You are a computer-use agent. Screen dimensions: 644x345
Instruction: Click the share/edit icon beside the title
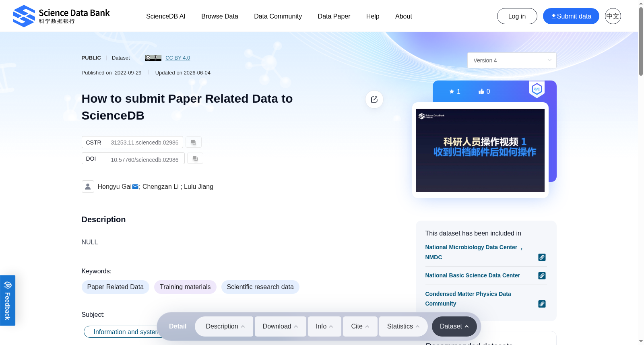pos(374,99)
